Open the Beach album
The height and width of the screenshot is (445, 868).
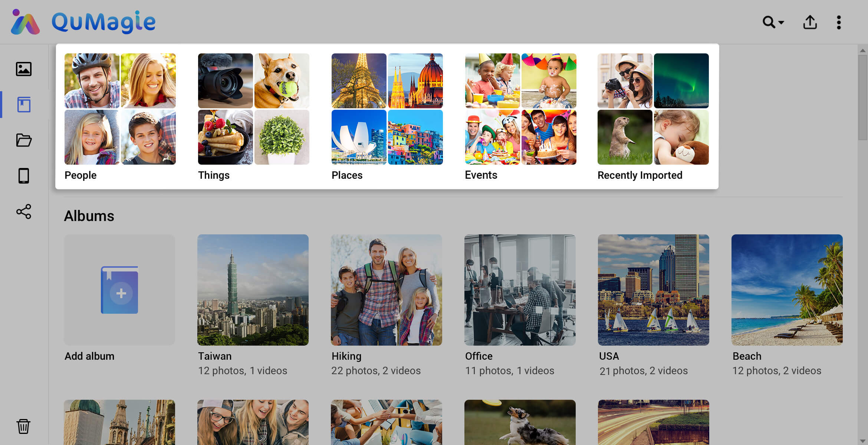787,290
